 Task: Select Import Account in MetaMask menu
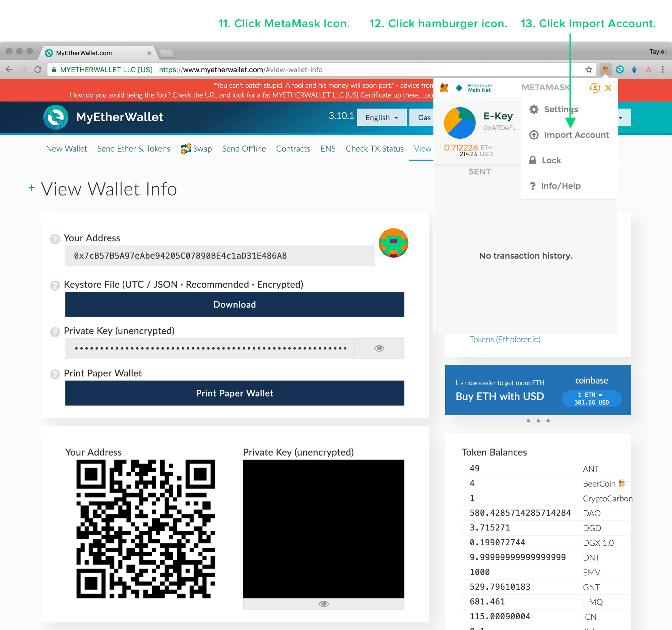click(x=569, y=135)
